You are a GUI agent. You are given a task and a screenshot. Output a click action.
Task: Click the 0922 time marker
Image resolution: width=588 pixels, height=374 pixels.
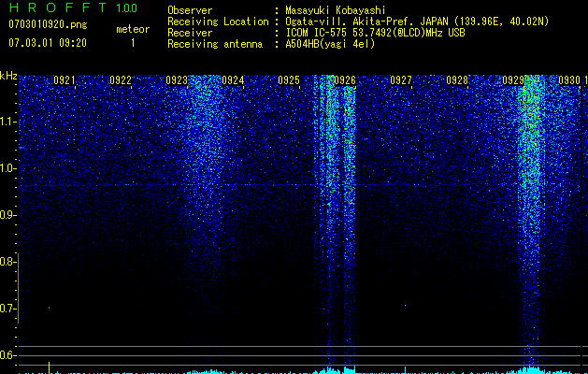pos(121,80)
